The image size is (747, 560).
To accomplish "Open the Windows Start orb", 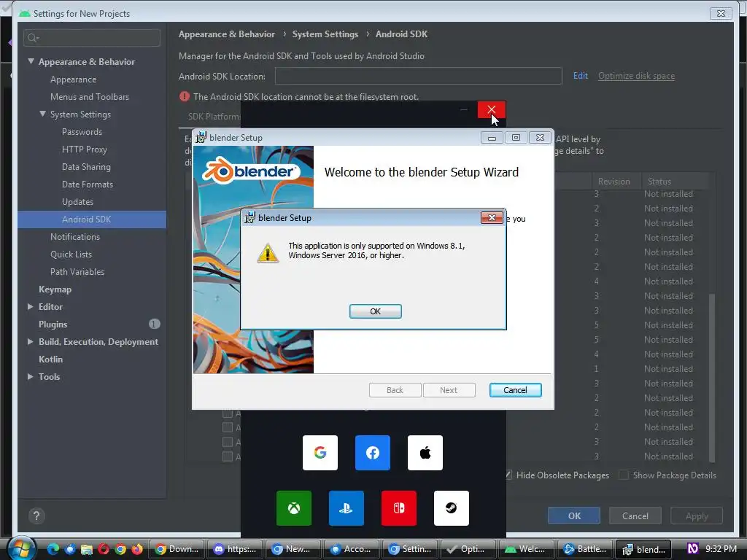I will [21, 548].
